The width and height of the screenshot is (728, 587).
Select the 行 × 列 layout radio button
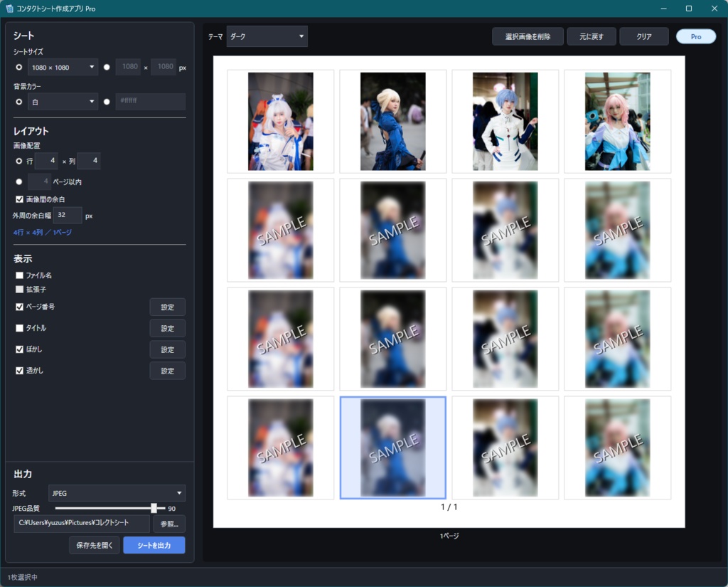[x=19, y=162]
